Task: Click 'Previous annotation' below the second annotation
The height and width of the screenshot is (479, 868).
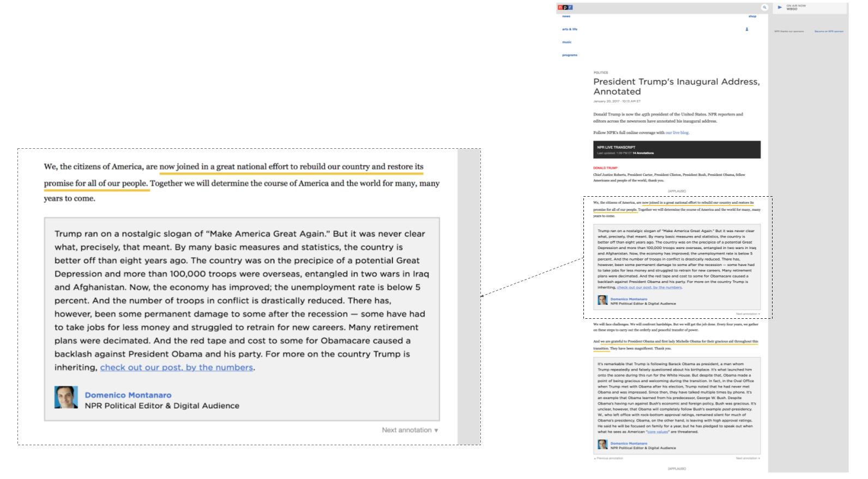Action: (x=608, y=458)
